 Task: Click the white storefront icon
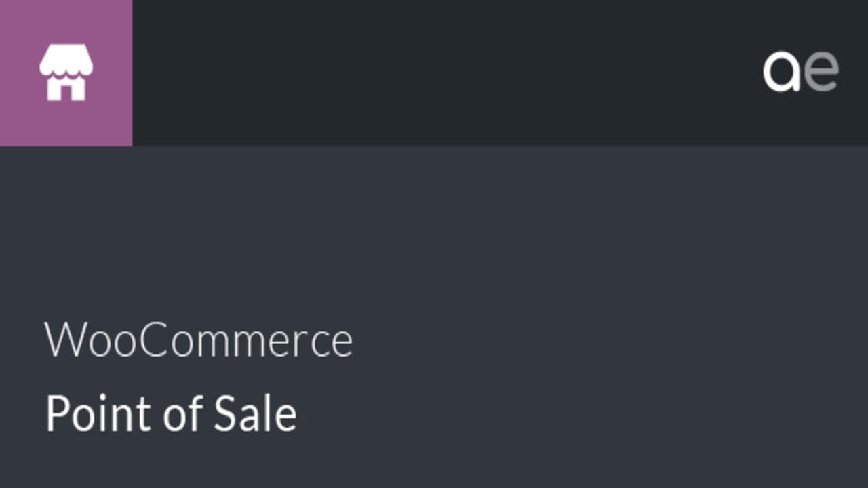pyautogui.click(x=66, y=73)
